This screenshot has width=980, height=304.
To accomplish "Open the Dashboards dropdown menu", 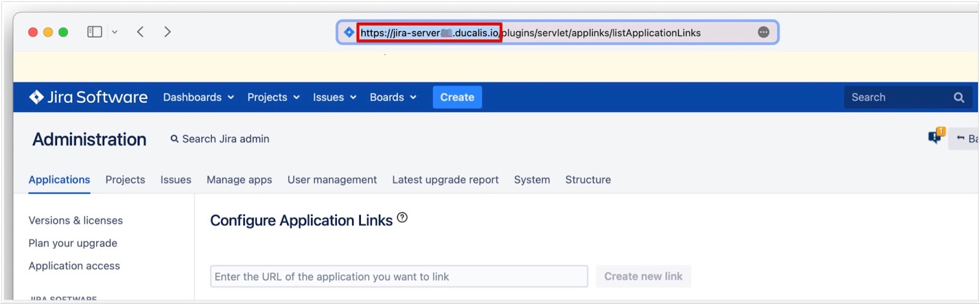I will click(x=198, y=97).
